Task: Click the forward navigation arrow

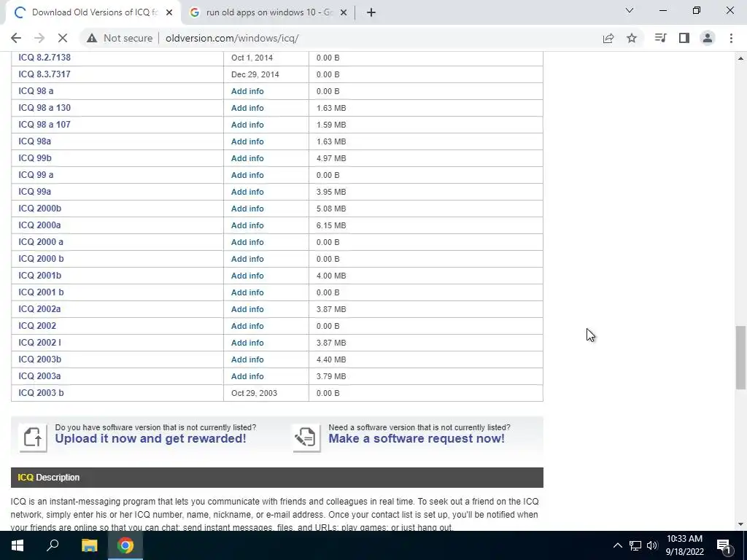Action: [x=39, y=38]
